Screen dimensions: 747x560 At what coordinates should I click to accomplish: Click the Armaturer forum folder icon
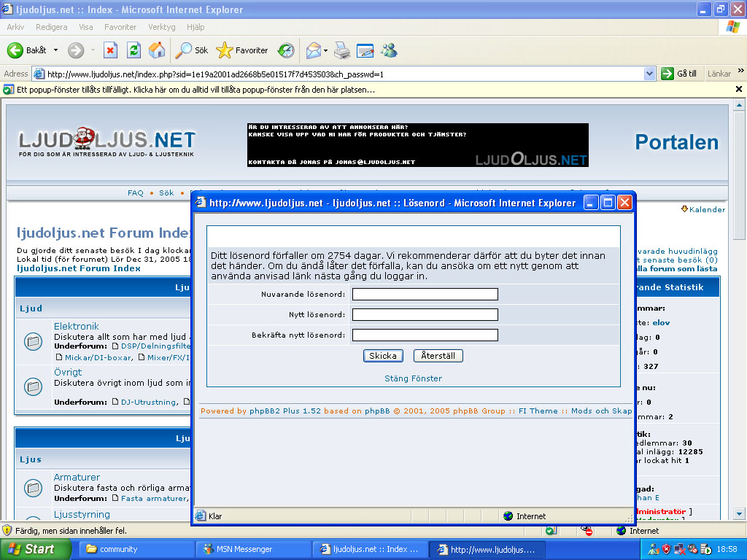pyautogui.click(x=34, y=488)
